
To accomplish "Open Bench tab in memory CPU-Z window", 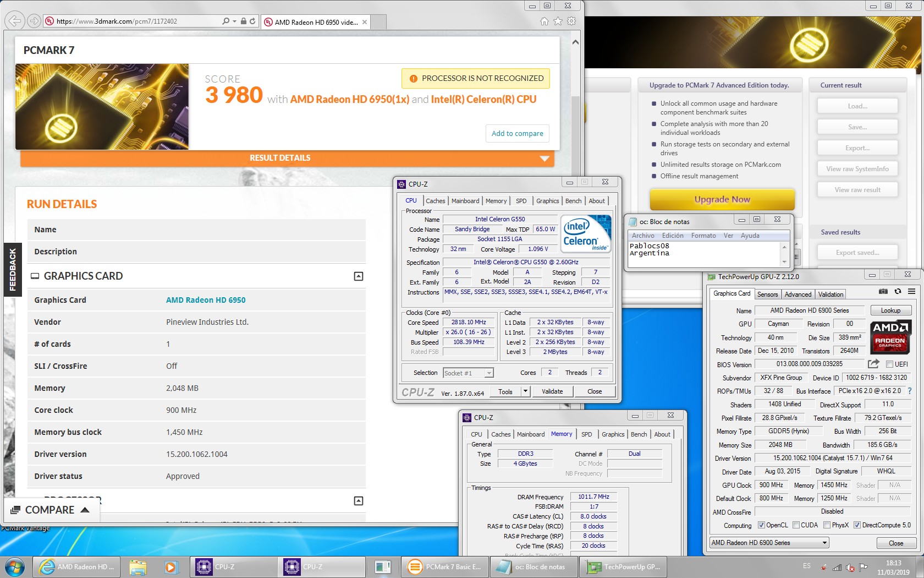I will point(639,434).
